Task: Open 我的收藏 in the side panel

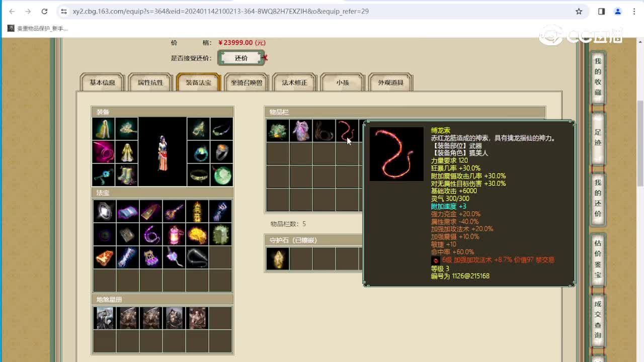Action: tap(598, 77)
